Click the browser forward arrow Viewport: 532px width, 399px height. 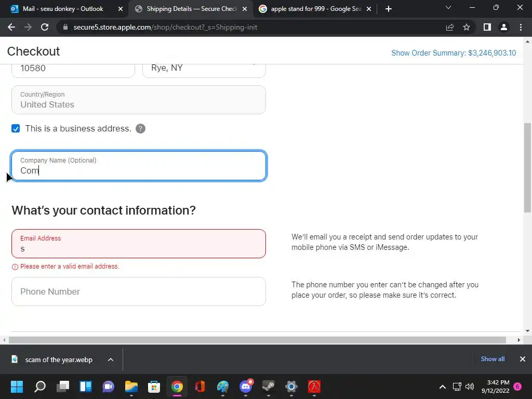(x=28, y=27)
